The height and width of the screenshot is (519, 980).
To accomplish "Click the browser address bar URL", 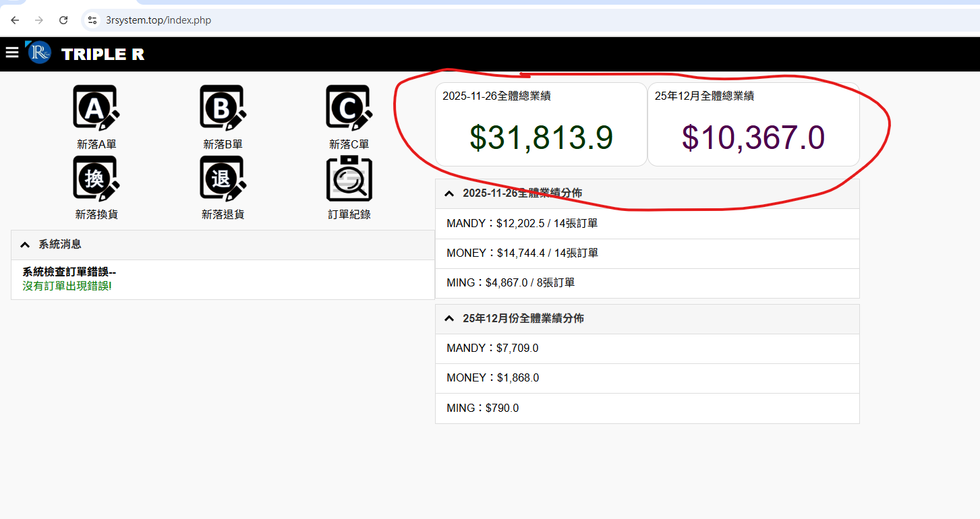I will [x=158, y=20].
